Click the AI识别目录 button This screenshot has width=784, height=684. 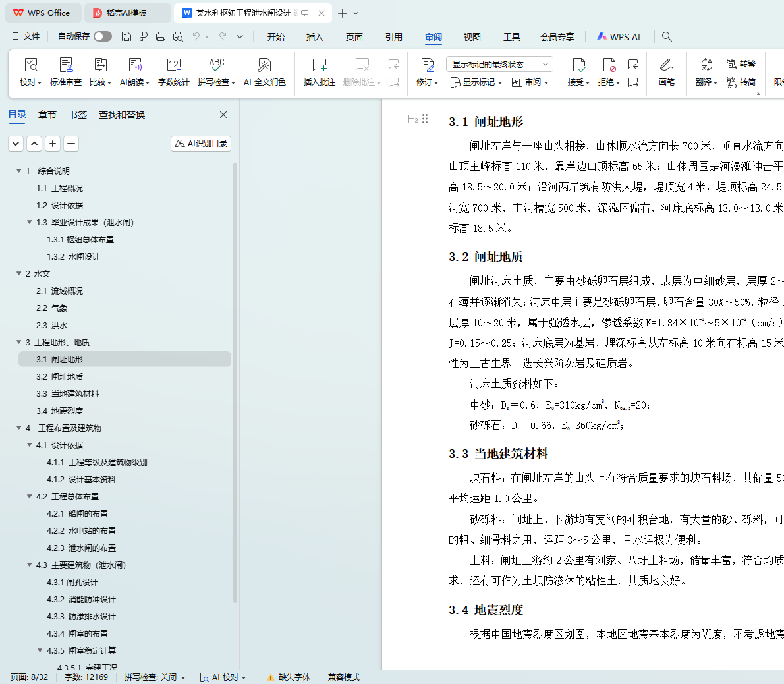coord(201,143)
